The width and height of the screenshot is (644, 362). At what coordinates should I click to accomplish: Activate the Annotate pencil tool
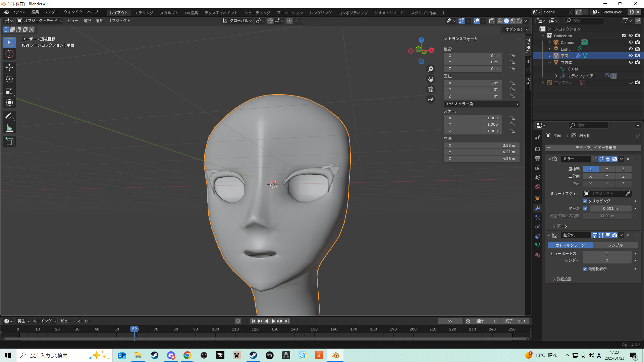click(9, 116)
